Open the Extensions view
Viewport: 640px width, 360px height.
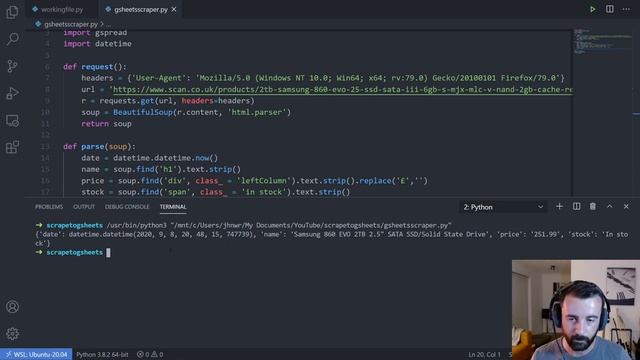(12, 147)
